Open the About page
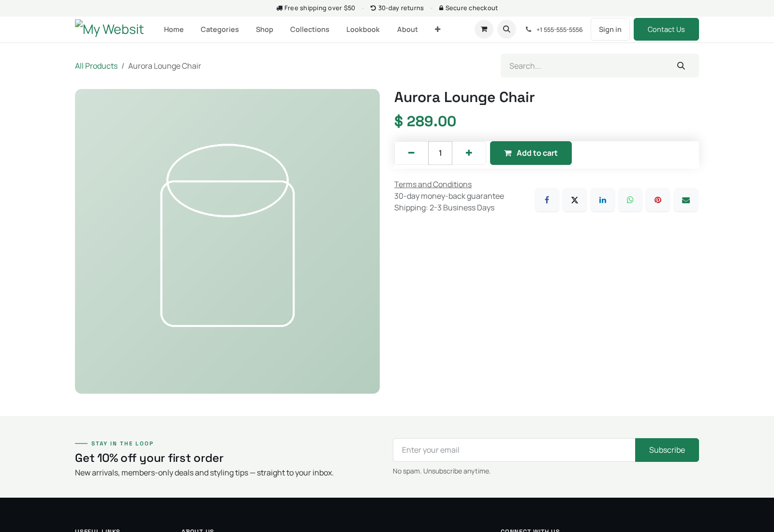The width and height of the screenshot is (774, 532). pyautogui.click(x=407, y=30)
